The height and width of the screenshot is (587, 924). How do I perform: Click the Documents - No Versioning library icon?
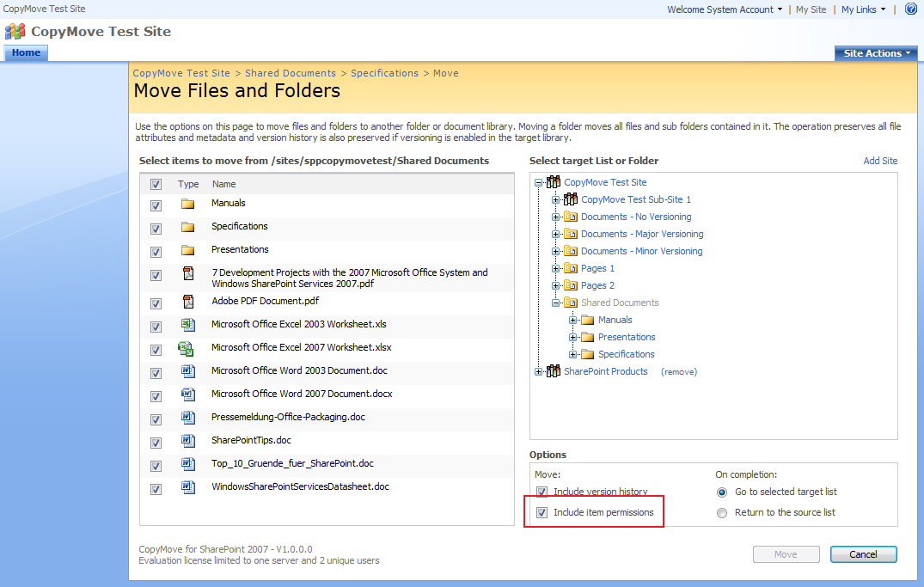click(x=571, y=217)
